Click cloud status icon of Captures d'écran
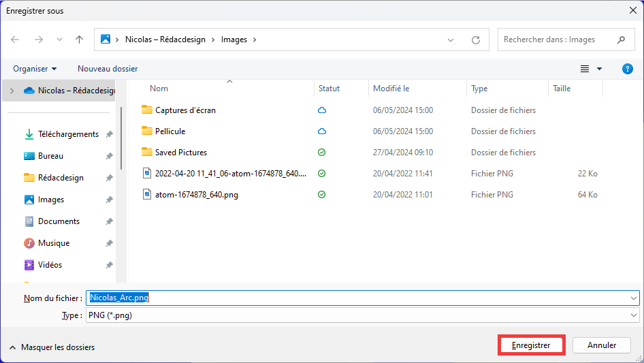644x363 pixels. [x=322, y=110]
